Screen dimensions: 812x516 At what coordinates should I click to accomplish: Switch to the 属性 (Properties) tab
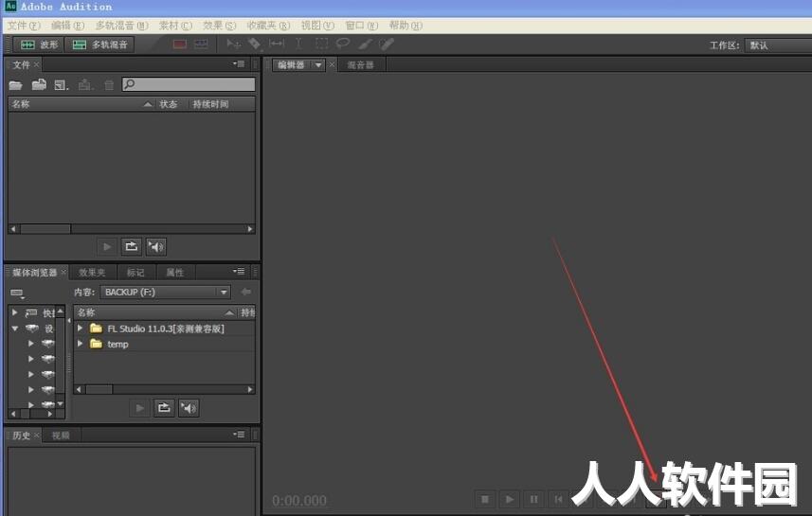175,273
